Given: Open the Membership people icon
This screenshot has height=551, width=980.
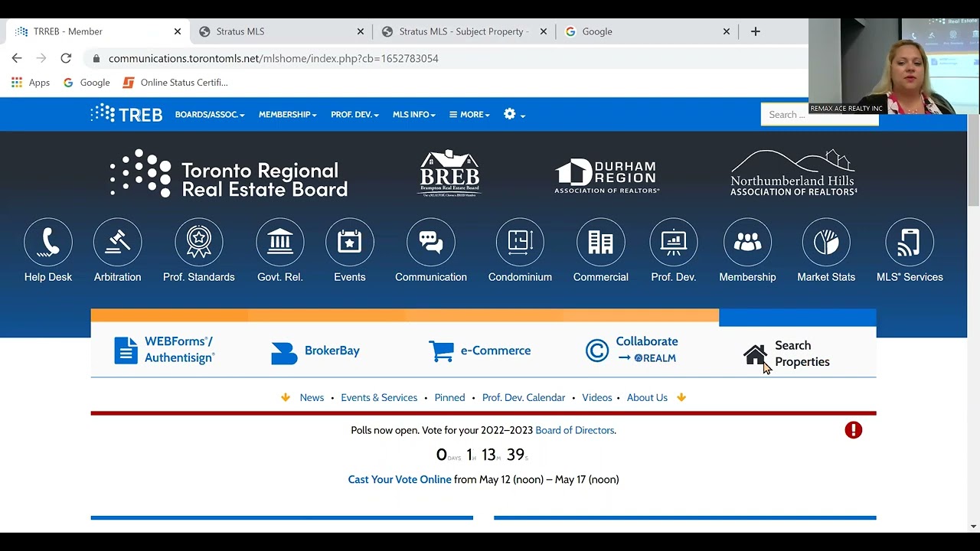Looking at the screenshot, I should click(748, 243).
